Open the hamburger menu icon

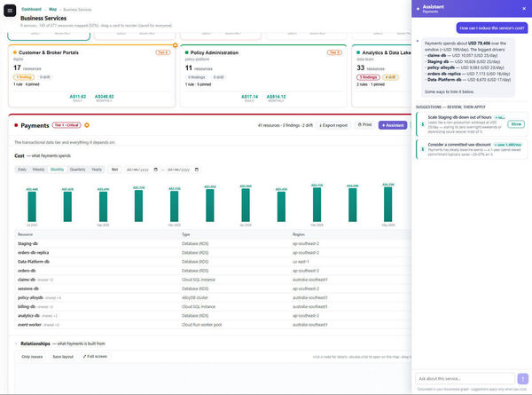click(10, 11)
